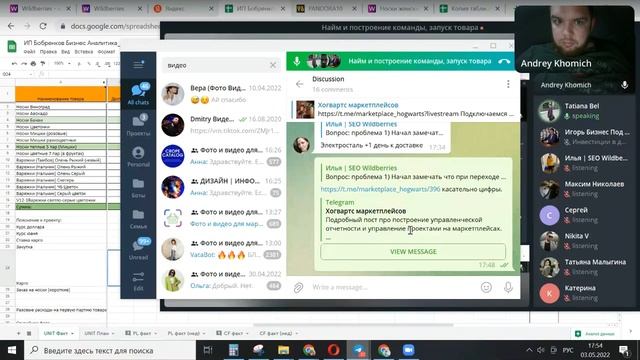Click the Sheets cell name box

point(16,74)
